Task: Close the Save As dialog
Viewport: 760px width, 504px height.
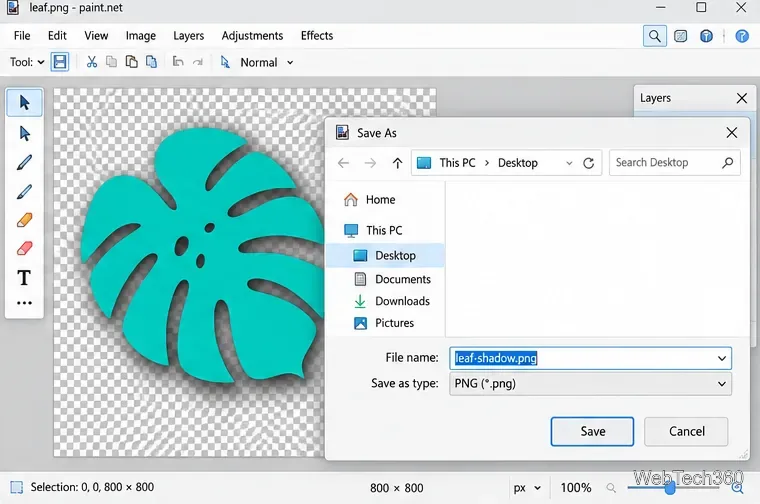Action: click(x=732, y=133)
